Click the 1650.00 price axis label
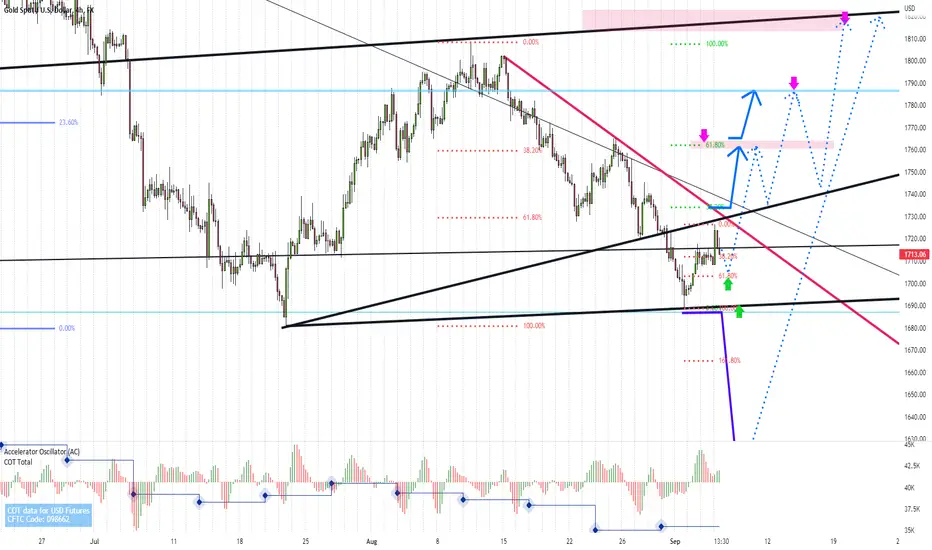Image resolution: width=932 pixels, height=550 pixels. tap(915, 395)
